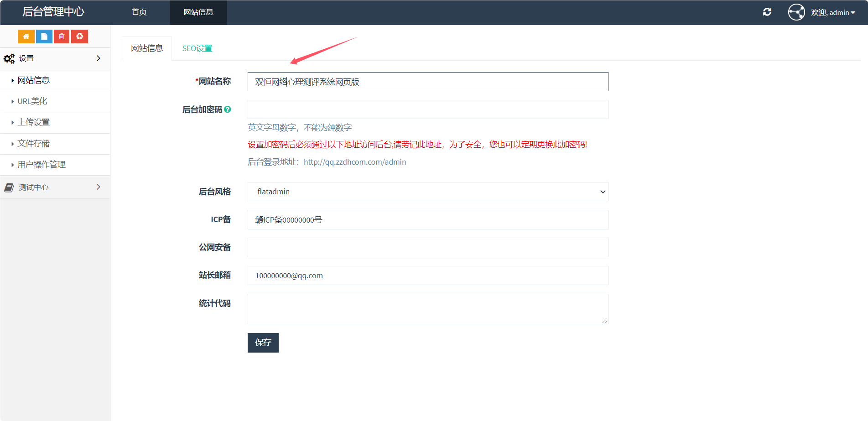Viewport: 868px width, 421px height.
Task: Open the URL美化 sidebar link
Action: click(x=32, y=101)
